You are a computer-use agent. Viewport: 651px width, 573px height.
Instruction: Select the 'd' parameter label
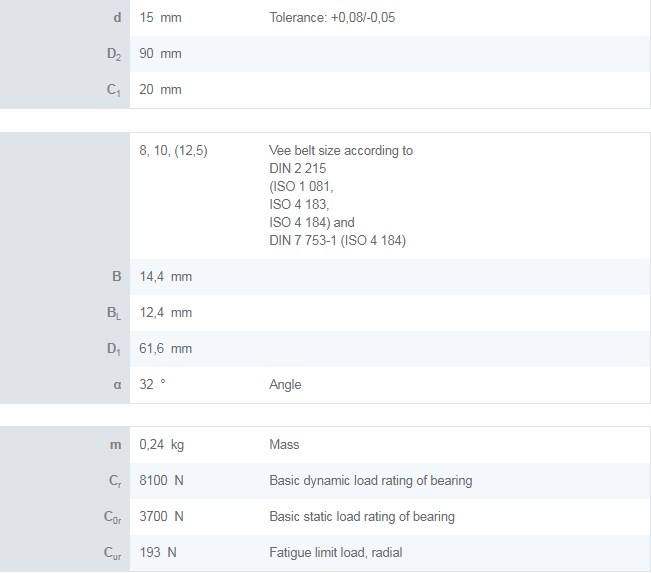(117, 18)
